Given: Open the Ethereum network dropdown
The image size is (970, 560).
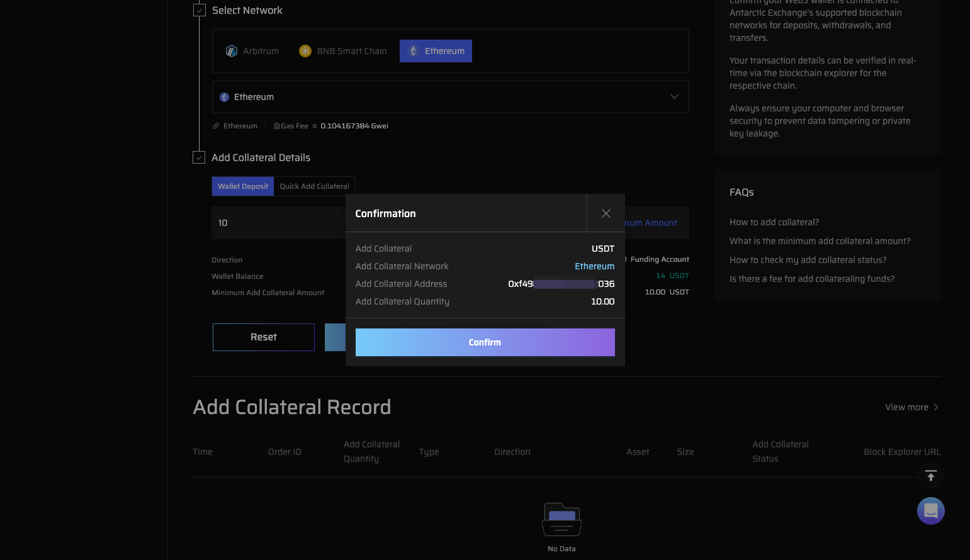Looking at the screenshot, I should pyautogui.click(x=450, y=97).
